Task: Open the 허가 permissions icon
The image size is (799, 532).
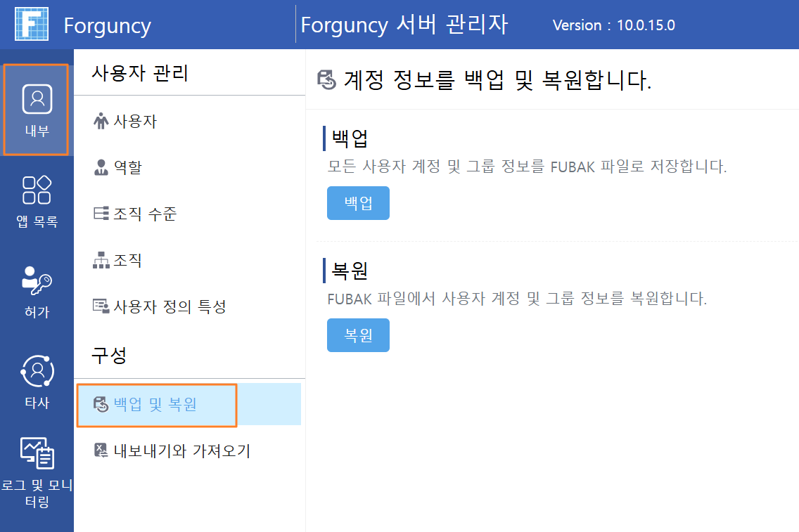Action: pos(37,280)
